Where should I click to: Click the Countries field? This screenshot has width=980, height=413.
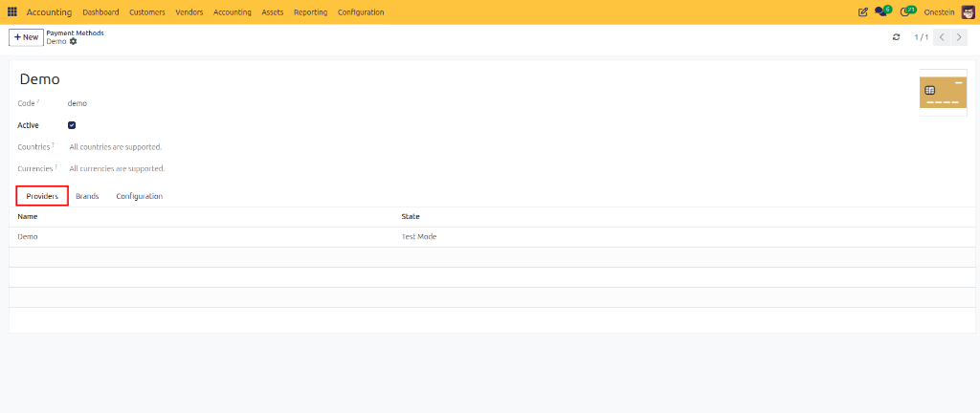116,147
